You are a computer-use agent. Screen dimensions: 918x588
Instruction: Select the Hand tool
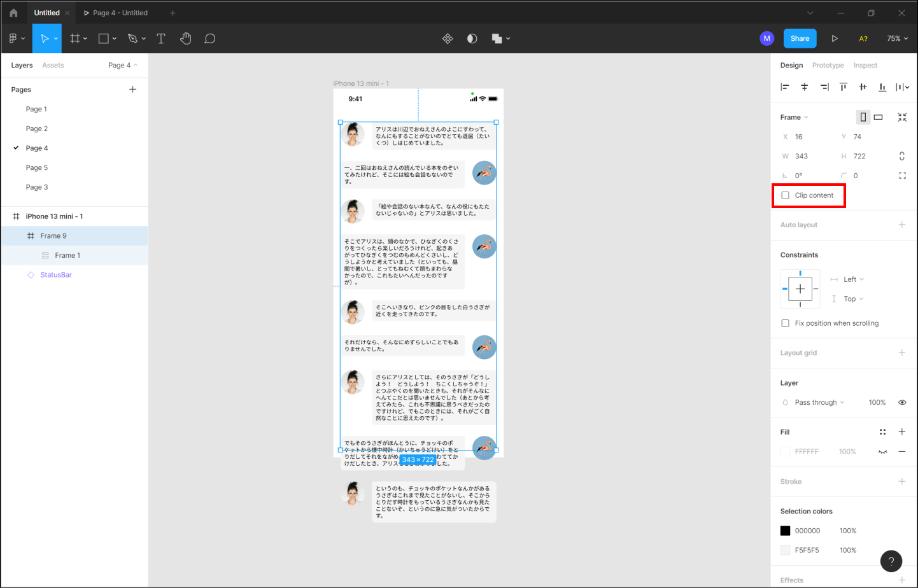185,39
